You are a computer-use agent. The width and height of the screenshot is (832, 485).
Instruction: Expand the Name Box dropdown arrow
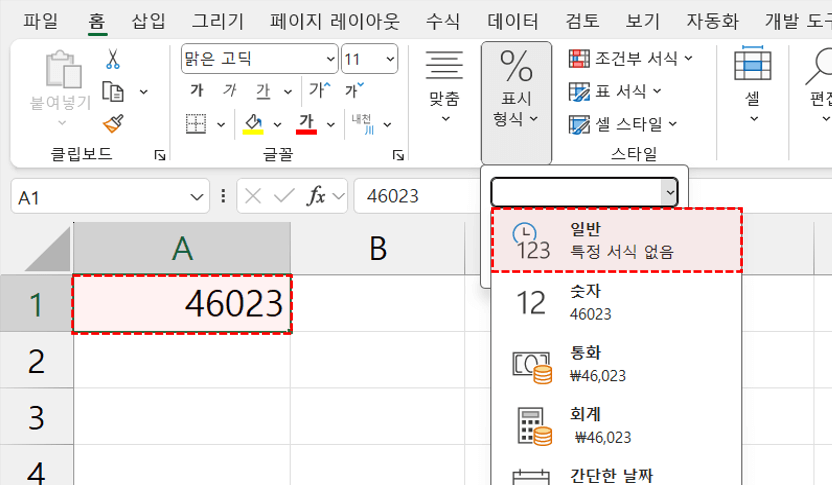pos(197,197)
